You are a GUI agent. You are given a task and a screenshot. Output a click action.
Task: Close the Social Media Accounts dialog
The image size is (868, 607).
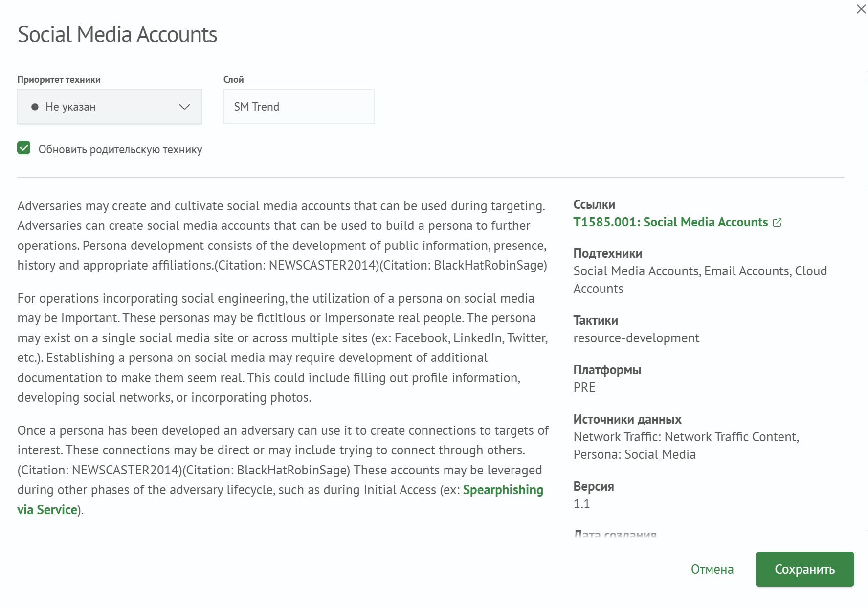pos(861,9)
